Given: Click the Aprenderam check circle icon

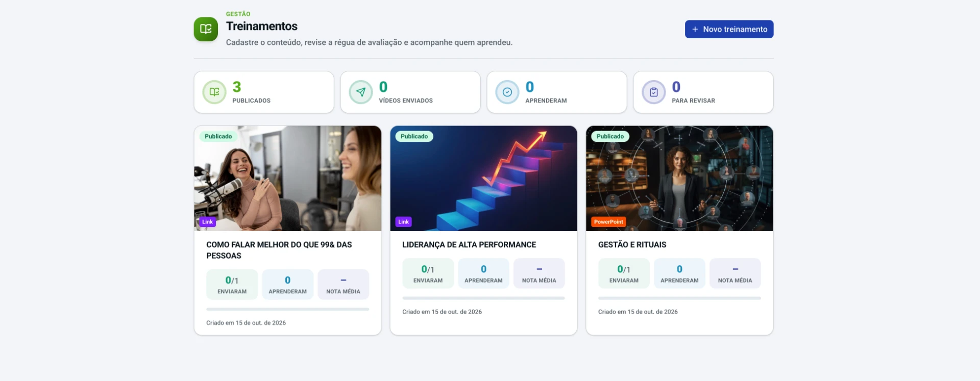Looking at the screenshot, I should (x=507, y=92).
